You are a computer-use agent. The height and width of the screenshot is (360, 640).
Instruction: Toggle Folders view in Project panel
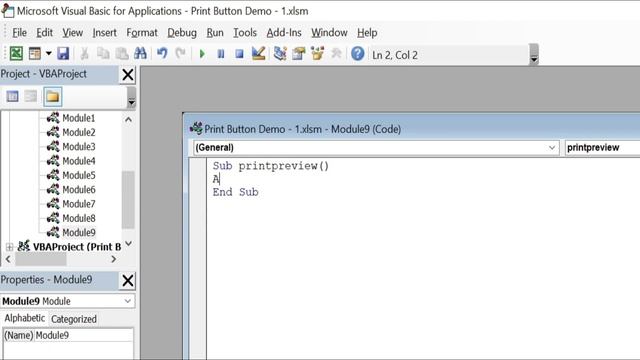tap(52, 97)
